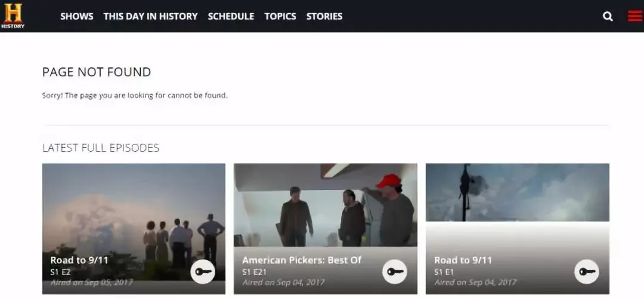Click key icon on Road to 9/11 S1 E1
Viewport: 644px width, 299px height.
tap(586, 272)
